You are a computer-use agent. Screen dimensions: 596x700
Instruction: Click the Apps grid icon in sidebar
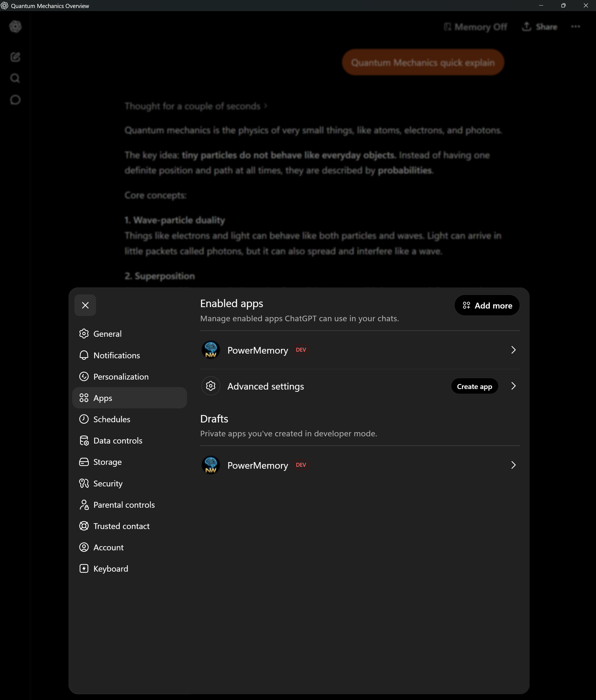coord(84,398)
